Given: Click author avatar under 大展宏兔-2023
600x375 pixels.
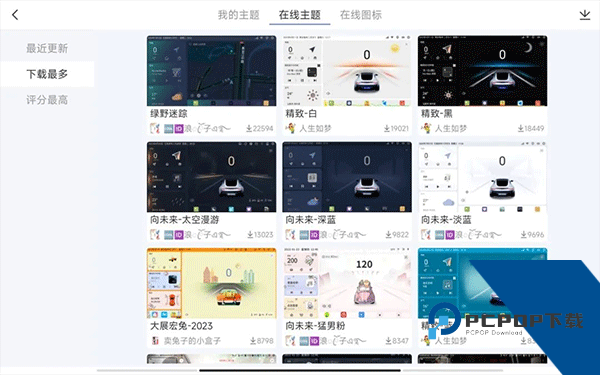Looking at the screenshot, I should coord(155,341).
